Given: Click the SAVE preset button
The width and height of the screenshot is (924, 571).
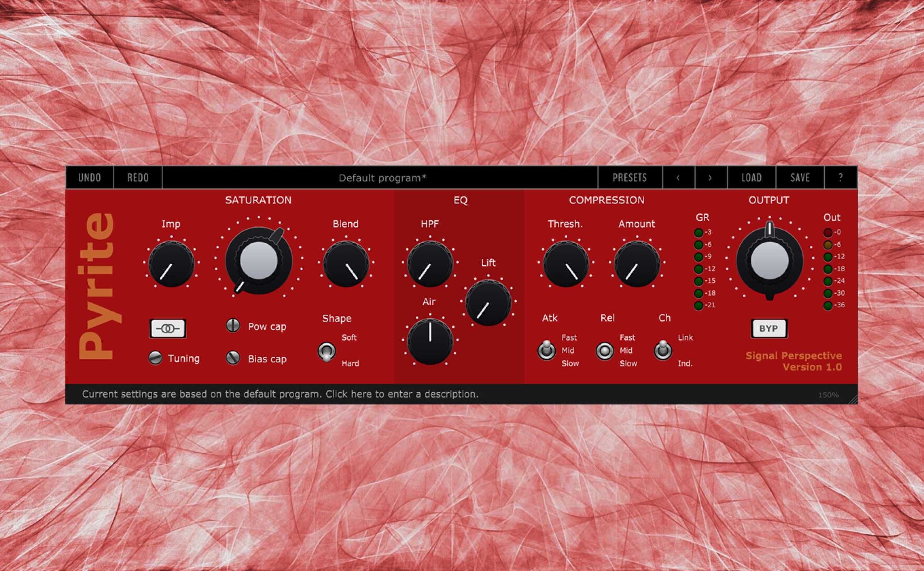Looking at the screenshot, I should (x=800, y=178).
